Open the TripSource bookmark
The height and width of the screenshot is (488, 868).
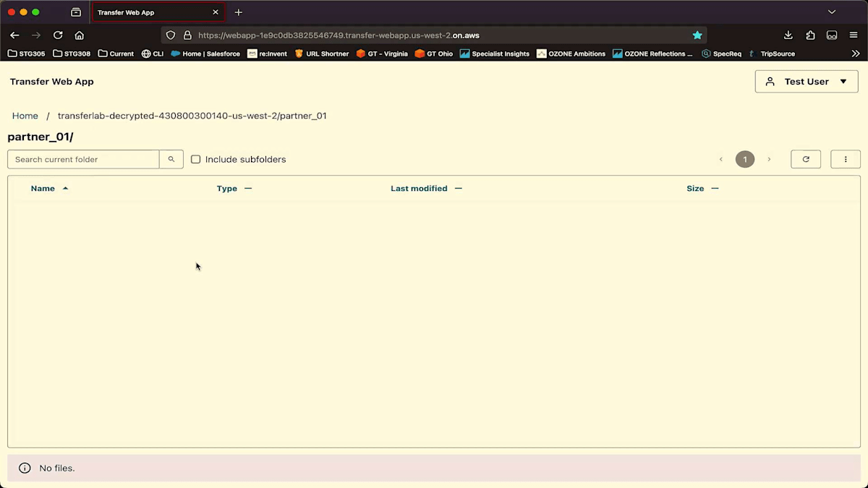click(x=772, y=53)
